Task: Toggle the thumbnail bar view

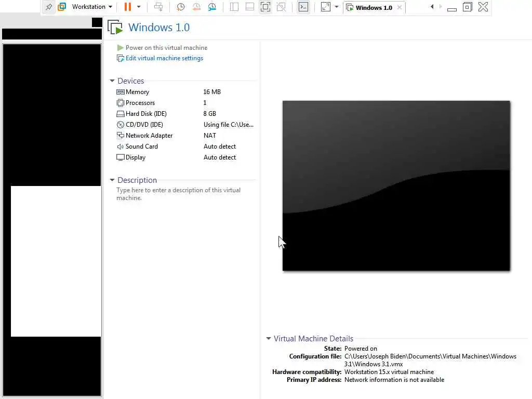Action: 250,7
